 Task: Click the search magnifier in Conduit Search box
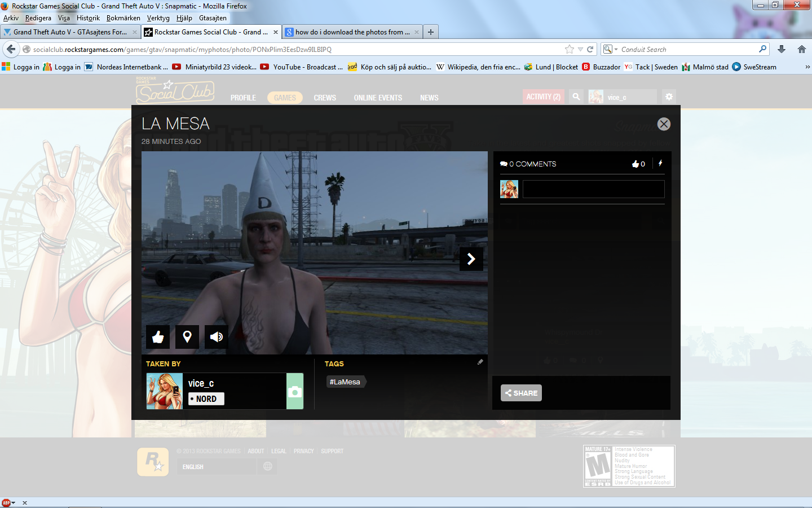pyautogui.click(x=762, y=49)
